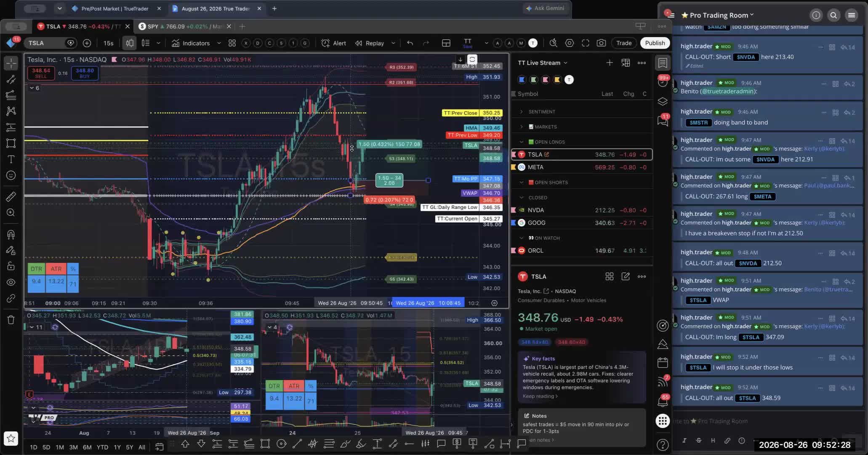Image resolution: width=868 pixels, height=455 pixels.
Task: Add a symbol to TT Live Stream watchlist
Action: pos(610,63)
